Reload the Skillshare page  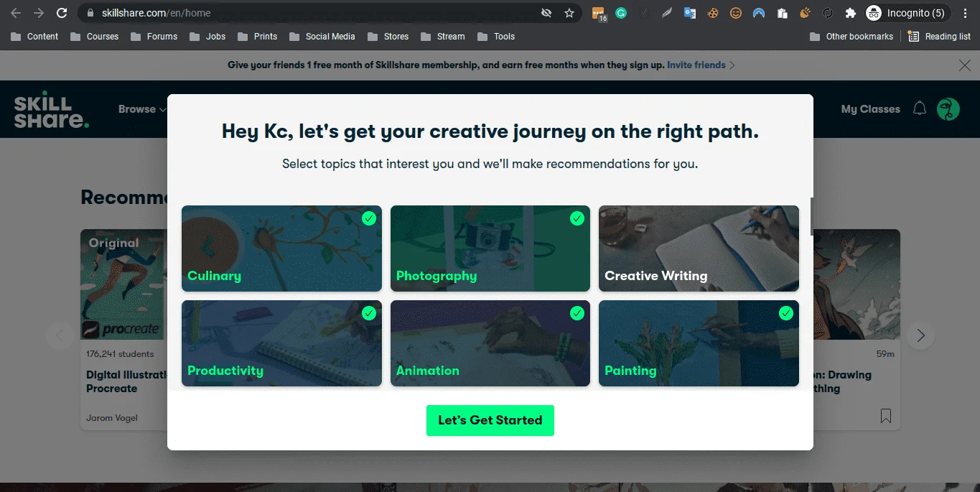pos(62,13)
